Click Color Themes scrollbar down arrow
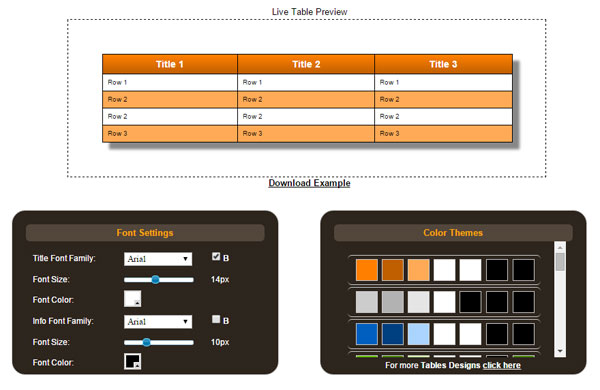Screen dimensions: 600x390 560,351
